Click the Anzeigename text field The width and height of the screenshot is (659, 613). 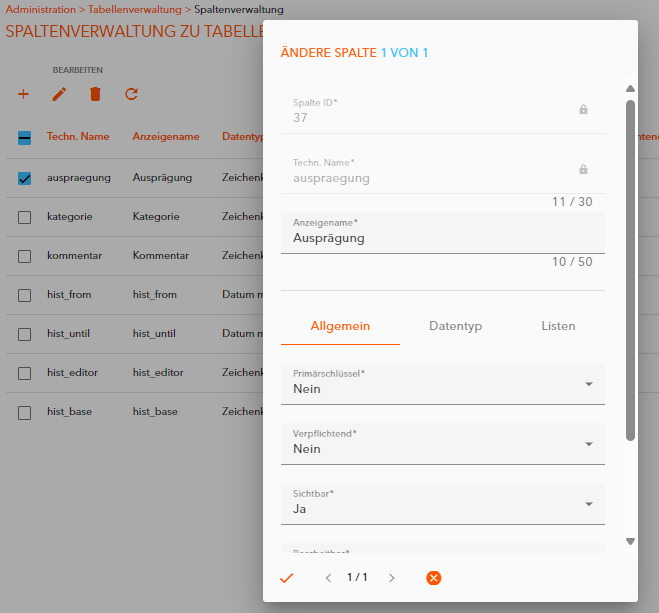point(443,239)
